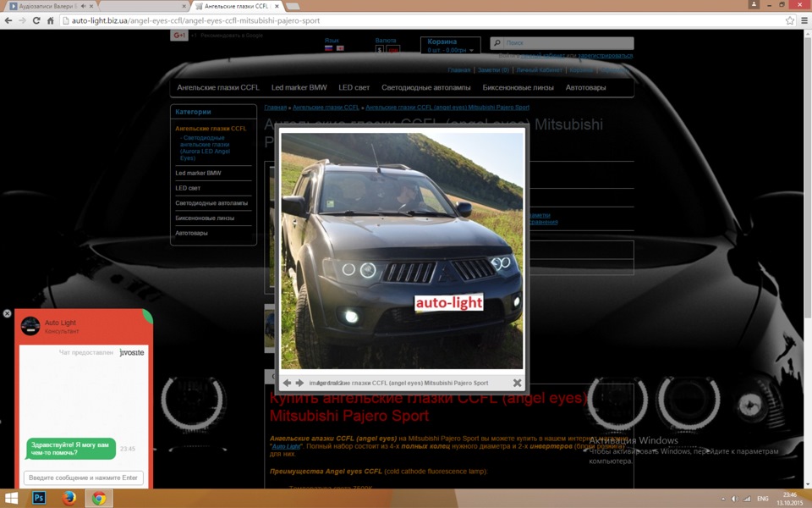812x508 pixels.
Task: Open Ангельские глазки CCFL menu
Action: pyautogui.click(x=218, y=87)
